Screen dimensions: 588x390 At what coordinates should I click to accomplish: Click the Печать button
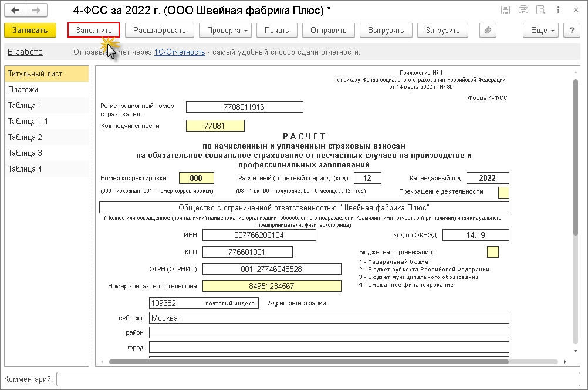point(277,31)
